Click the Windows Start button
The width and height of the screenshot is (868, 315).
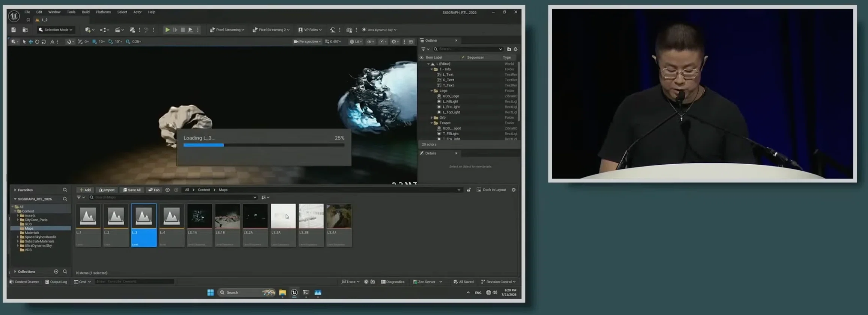[210, 292]
